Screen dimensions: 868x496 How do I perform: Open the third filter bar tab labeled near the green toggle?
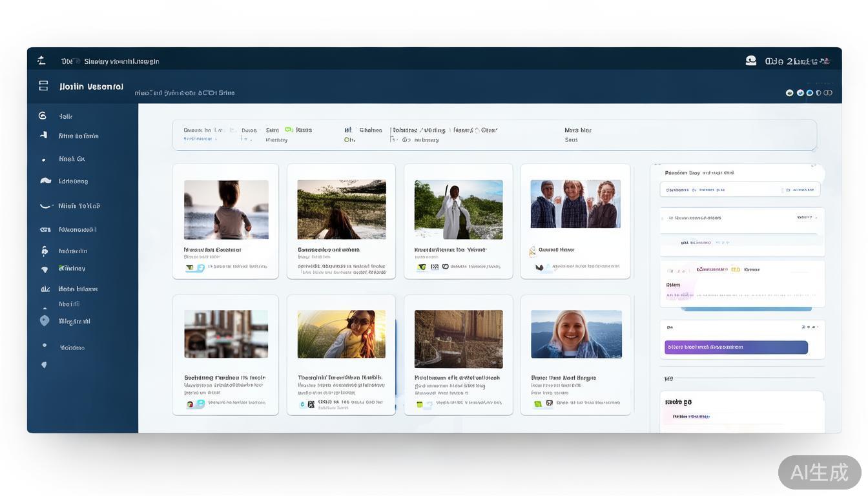point(273,130)
